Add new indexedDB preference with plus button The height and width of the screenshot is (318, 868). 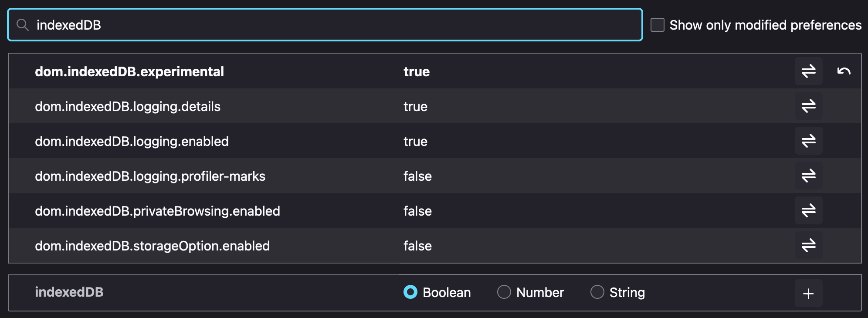pos(808,293)
